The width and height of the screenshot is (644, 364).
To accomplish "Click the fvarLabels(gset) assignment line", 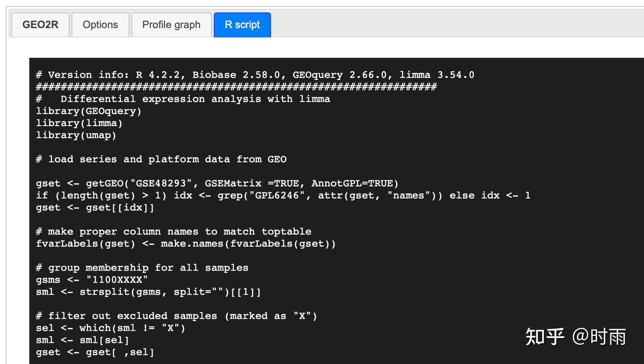I will 186,244.
